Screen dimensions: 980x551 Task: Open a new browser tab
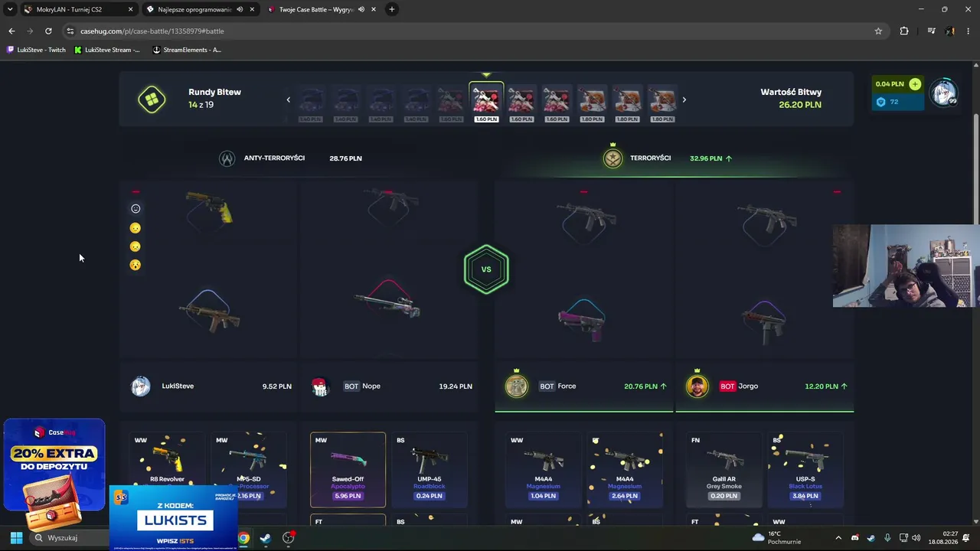(392, 9)
